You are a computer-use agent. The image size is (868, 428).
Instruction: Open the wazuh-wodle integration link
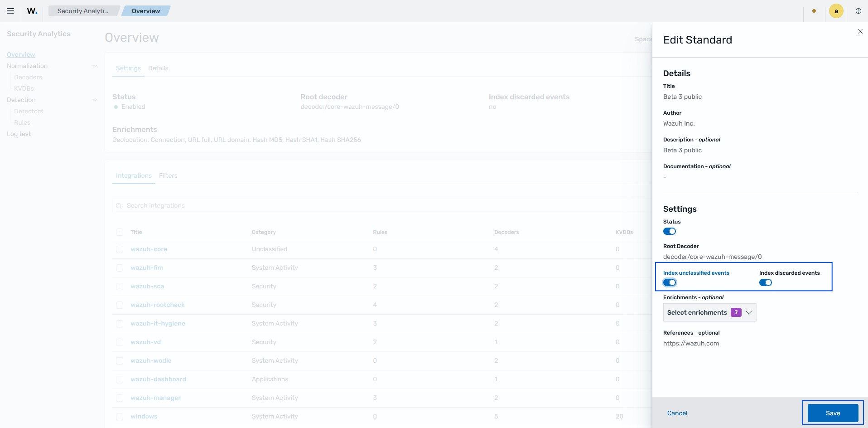tap(151, 361)
